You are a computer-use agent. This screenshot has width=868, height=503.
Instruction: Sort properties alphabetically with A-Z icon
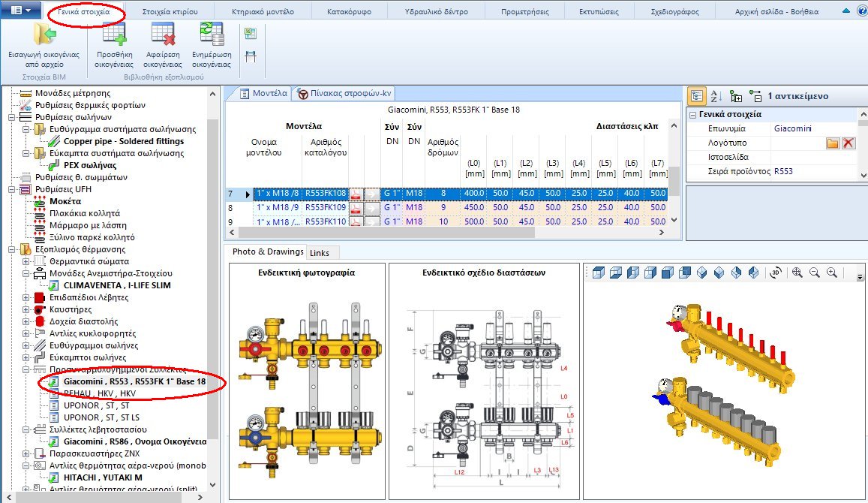(x=715, y=95)
